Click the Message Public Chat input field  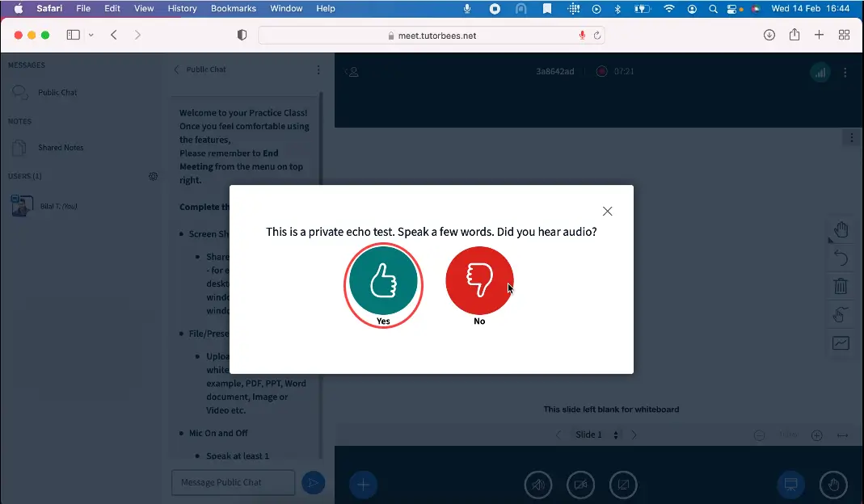(233, 483)
